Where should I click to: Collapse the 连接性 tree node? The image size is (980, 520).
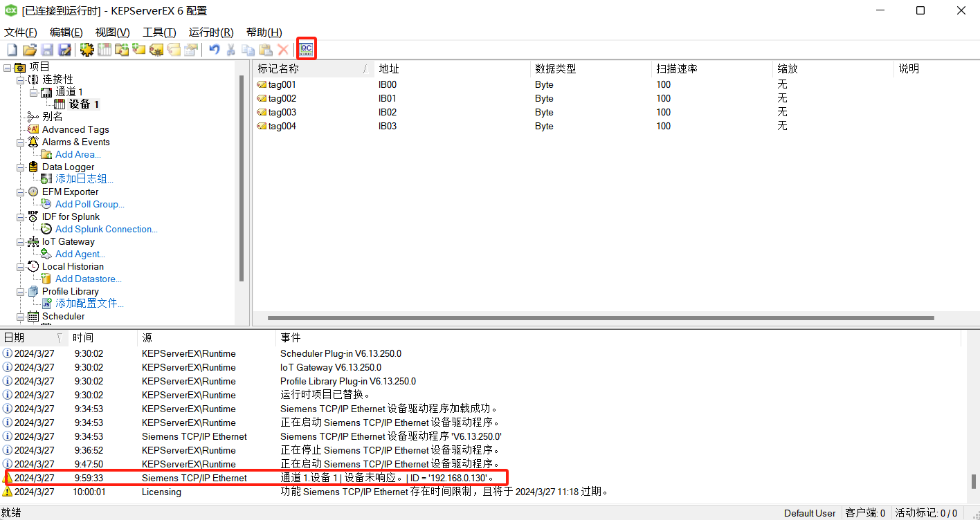click(20, 80)
